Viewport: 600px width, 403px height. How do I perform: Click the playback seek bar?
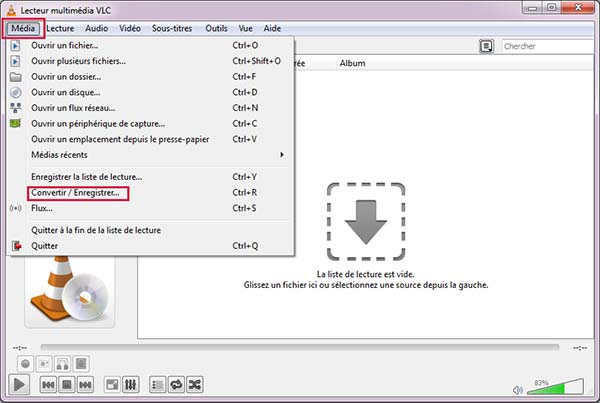pyautogui.click(x=300, y=348)
